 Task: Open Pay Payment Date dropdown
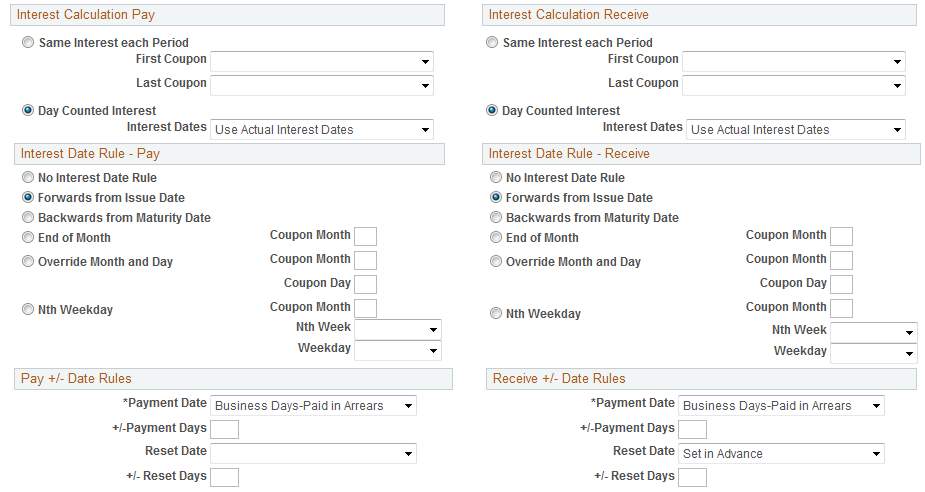313,406
